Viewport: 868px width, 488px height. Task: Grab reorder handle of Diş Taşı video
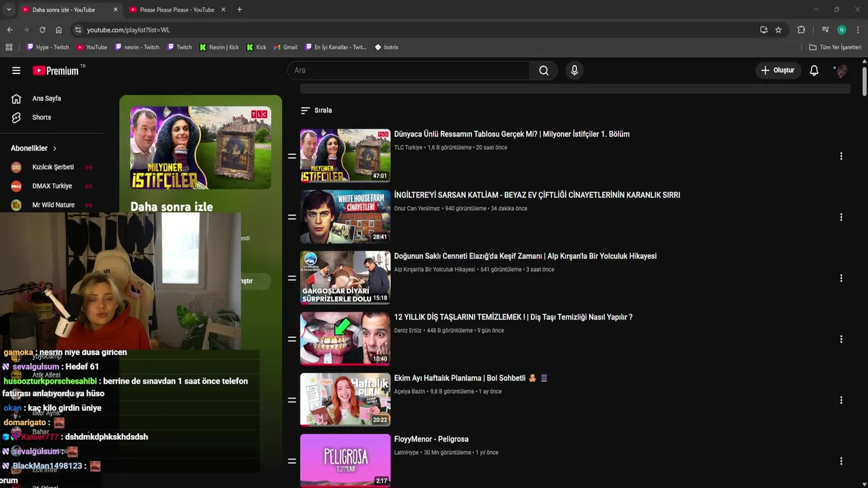pos(292,339)
